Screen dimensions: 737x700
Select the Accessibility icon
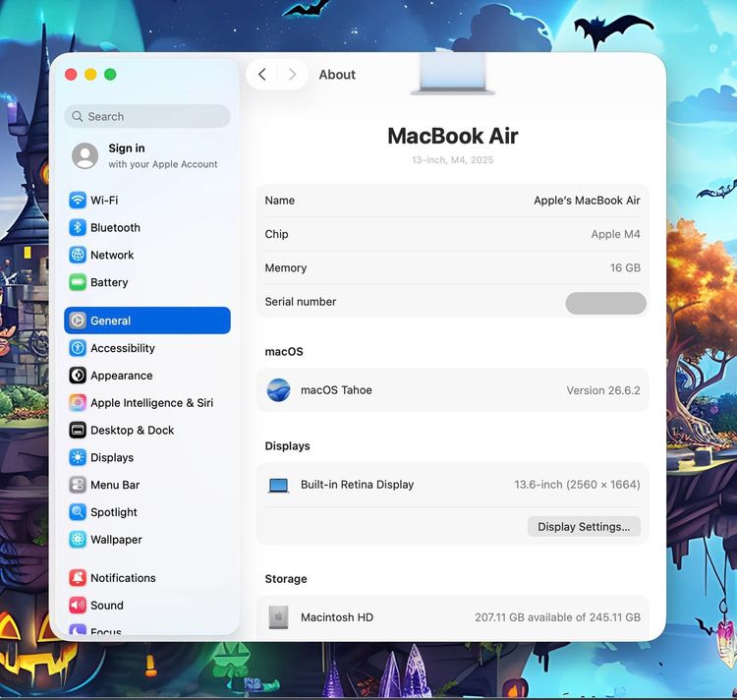(78, 348)
